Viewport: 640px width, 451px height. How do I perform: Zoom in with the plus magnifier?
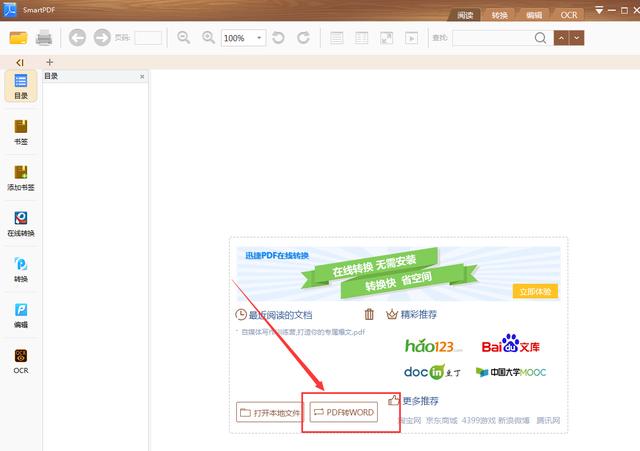point(209,38)
